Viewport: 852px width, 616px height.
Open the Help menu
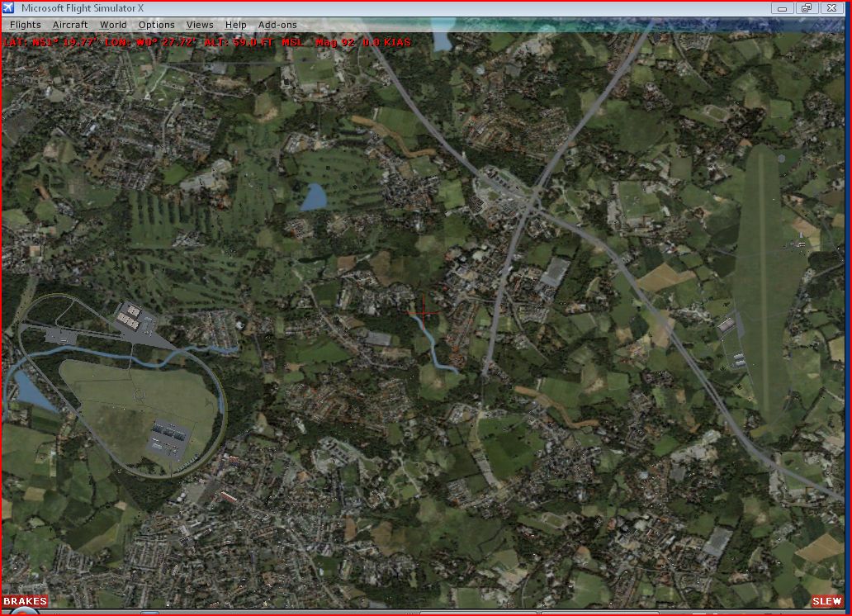tap(236, 25)
